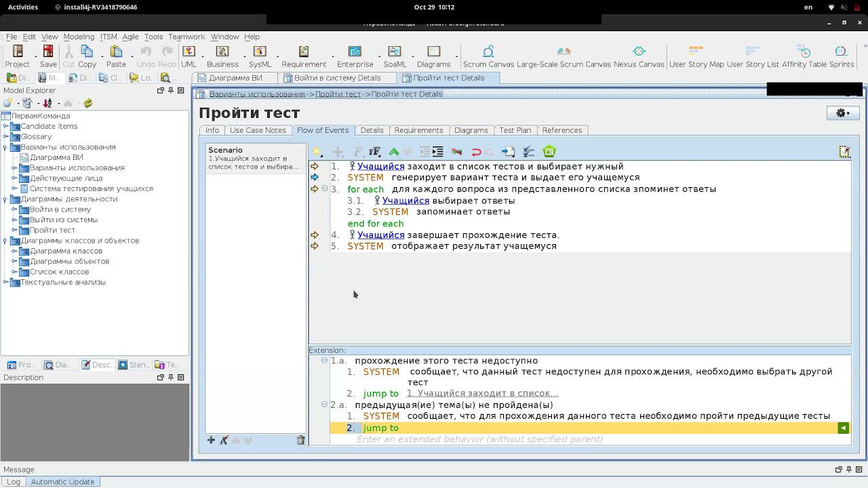Viewport: 868px width, 488px height.
Task: Pin the Description panel
Action: 171,378
